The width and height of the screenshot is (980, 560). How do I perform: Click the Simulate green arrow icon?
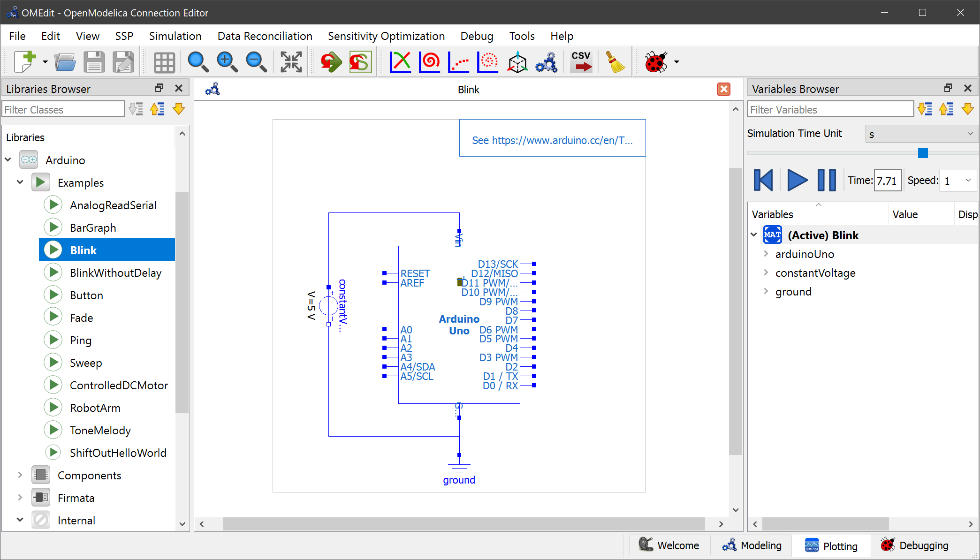click(331, 61)
